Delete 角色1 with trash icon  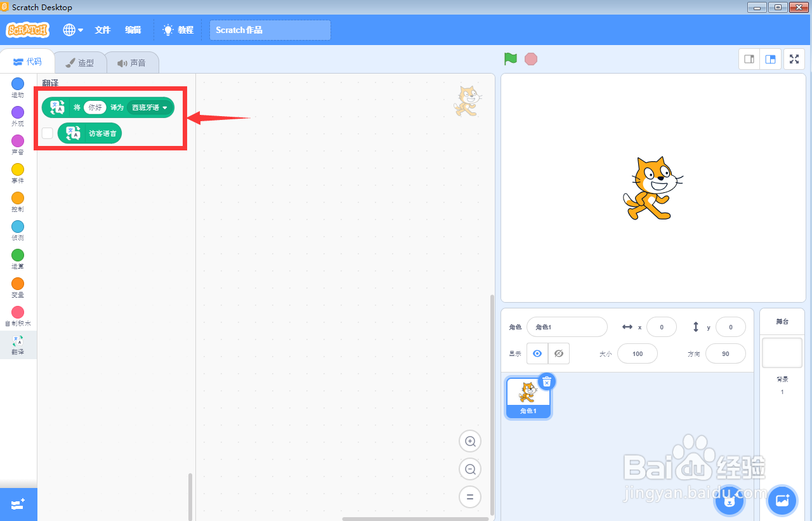tap(547, 381)
